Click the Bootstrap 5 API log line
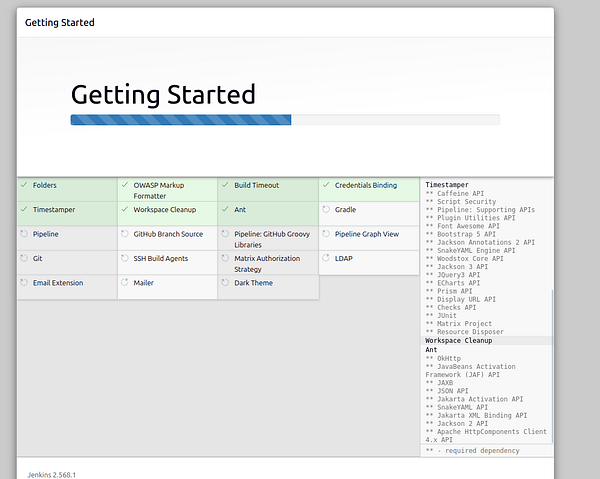This screenshot has height=479, width=600. point(461,234)
